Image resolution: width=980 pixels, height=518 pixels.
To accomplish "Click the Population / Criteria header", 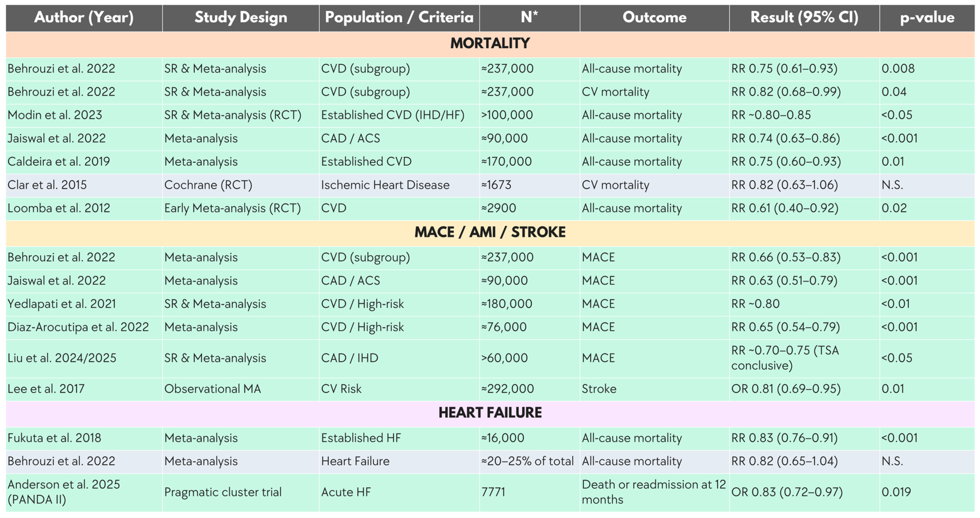I will (x=399, y=17).
